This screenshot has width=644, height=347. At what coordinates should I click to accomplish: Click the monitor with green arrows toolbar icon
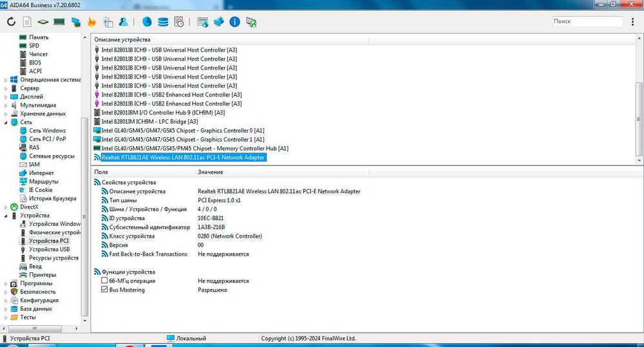[x=251, y=22]
